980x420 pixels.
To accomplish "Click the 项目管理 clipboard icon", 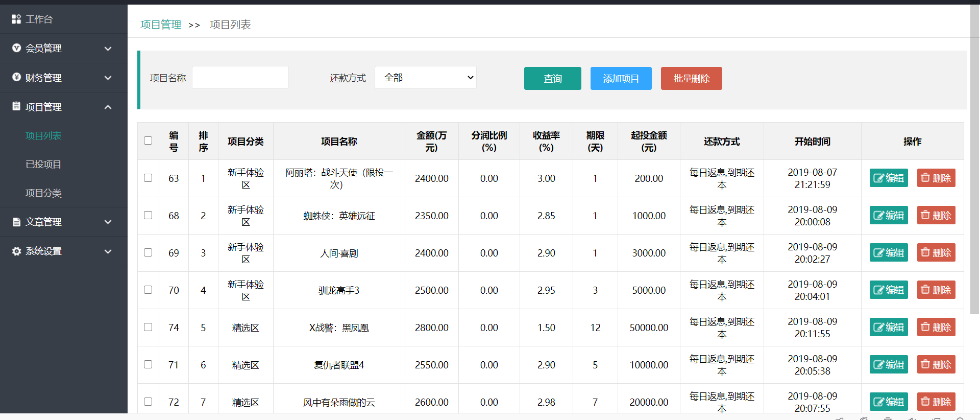I will pyautogui.click(x=16, y=106).
